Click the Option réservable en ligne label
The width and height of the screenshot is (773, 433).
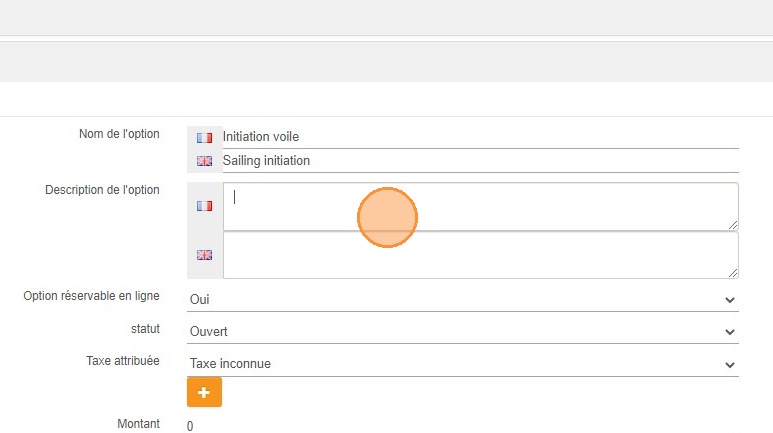(x=91, y=296)
